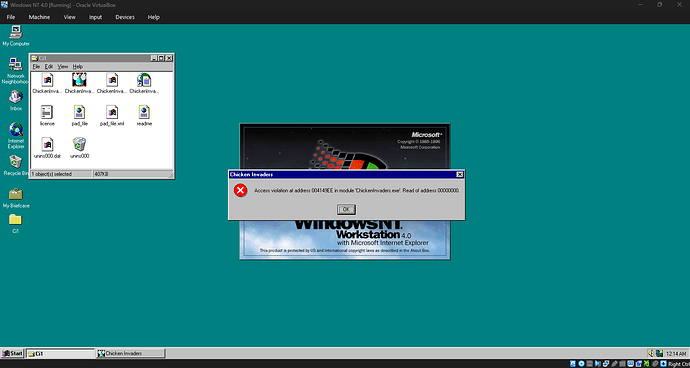Select the Network Neighborhood desktop icon
Viewport: 690px width, 368px height.
[16, 64]
